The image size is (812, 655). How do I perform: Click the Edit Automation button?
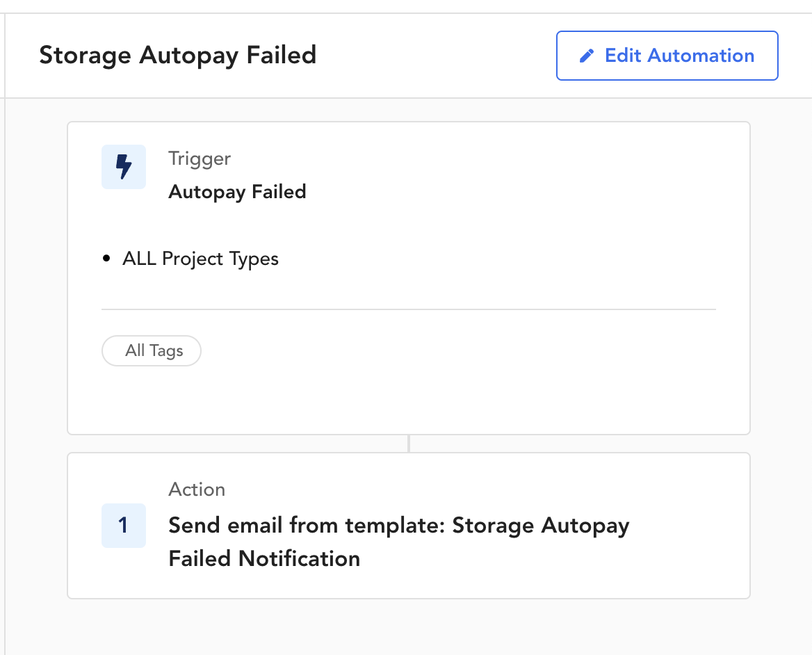point(667,56)
